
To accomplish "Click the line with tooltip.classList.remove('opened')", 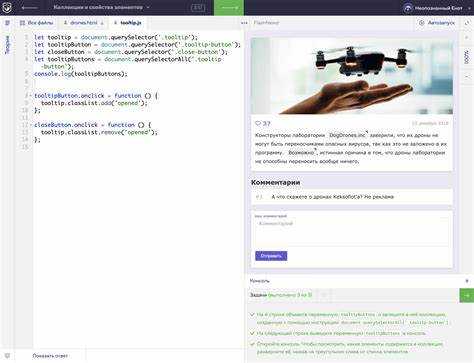I will [99, 132].
